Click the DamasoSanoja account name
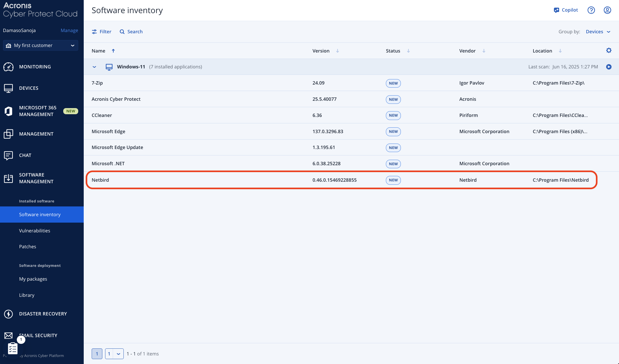This screenshot has height=364, width=619. [x=19, y=31]
